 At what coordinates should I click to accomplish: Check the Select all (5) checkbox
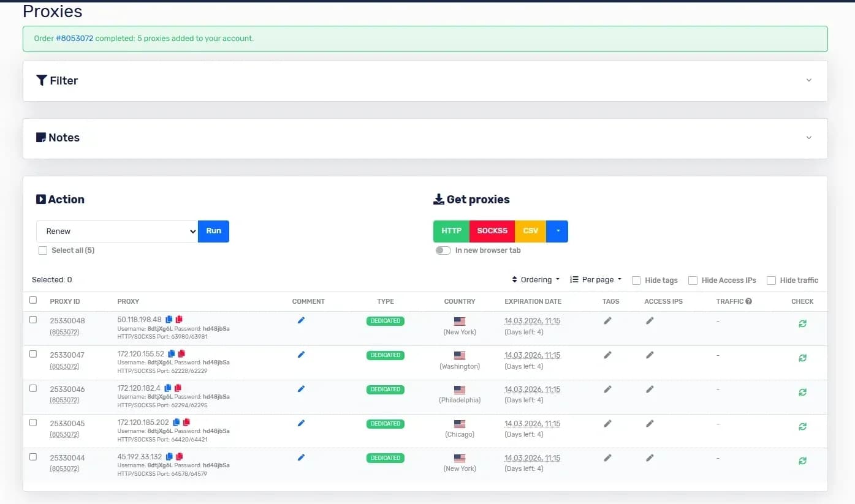tap(43, 250)
